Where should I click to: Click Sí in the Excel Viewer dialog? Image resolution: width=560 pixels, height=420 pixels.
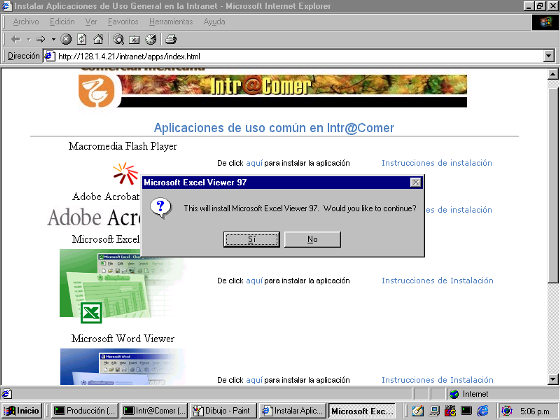point(251,239)
